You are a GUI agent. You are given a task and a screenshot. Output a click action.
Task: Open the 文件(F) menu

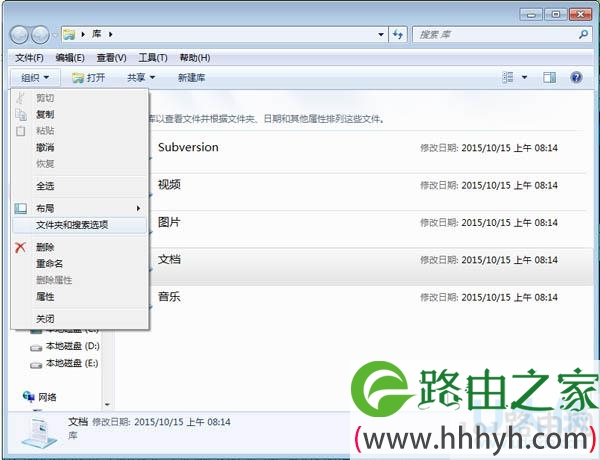tap(29, 58)
